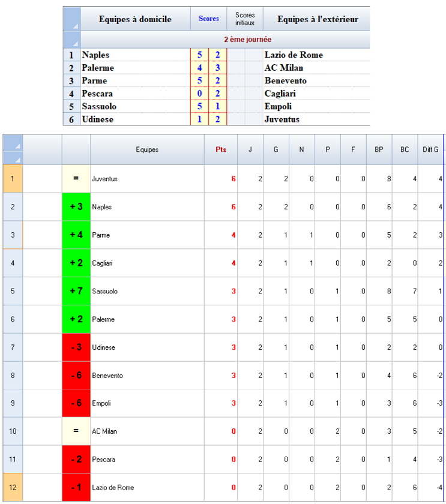Viewport: 446px width, 504px height.
Task: Click the "Scores" column header
Action: pyautogui.click(x=208, y=19)
